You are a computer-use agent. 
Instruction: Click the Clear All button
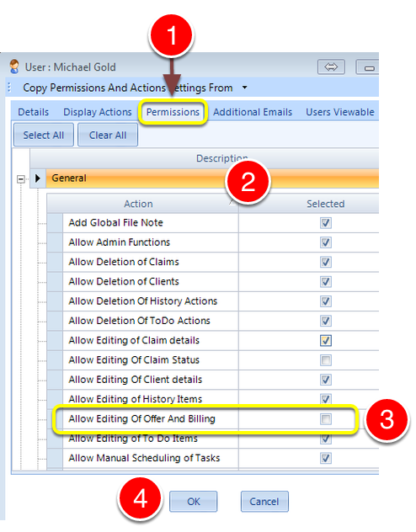108,135
